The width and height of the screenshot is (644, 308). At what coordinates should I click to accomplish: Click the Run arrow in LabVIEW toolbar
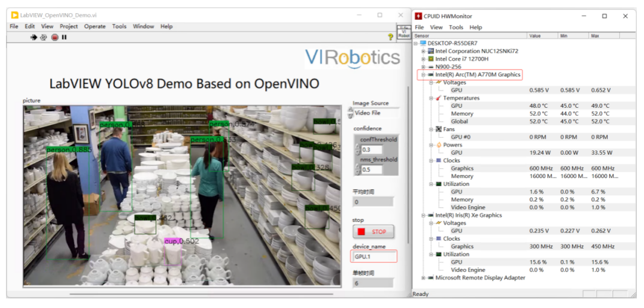[34, 37]
